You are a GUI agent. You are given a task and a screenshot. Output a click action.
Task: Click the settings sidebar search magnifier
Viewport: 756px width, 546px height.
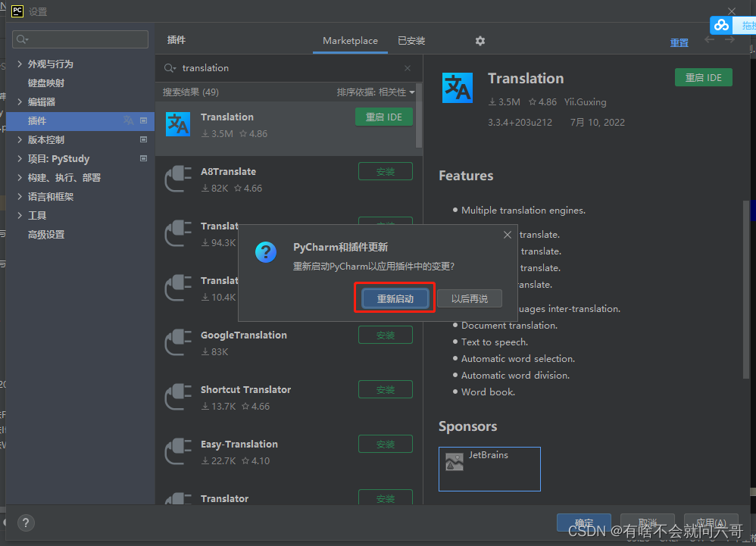[x=22, y=39]
